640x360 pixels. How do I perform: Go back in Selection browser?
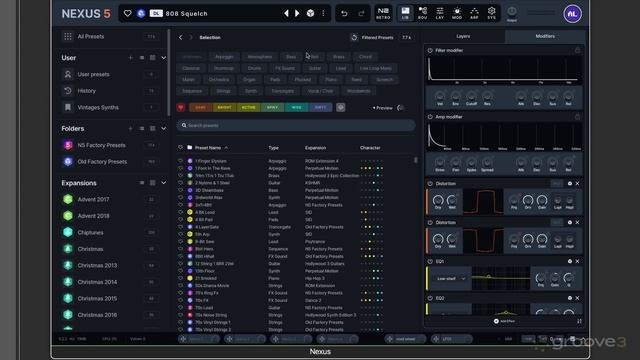(x=180, y=38)
